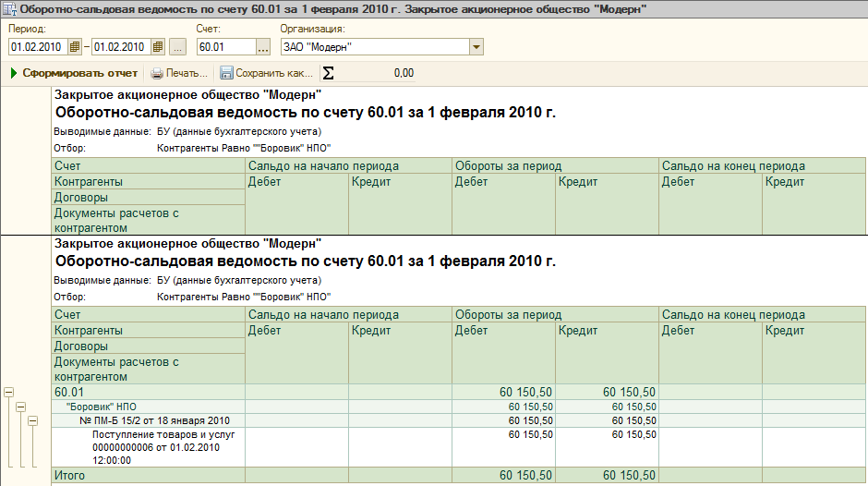Click lower Отбор filter text Контрагенты Равно
868x486 pixels.
244,297
